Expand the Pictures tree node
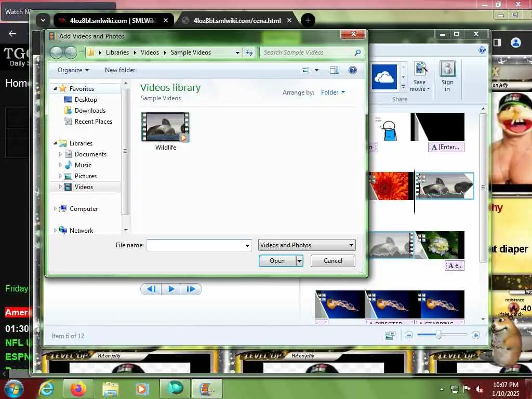Screen dimensions: 532x399 coord(60,176)
